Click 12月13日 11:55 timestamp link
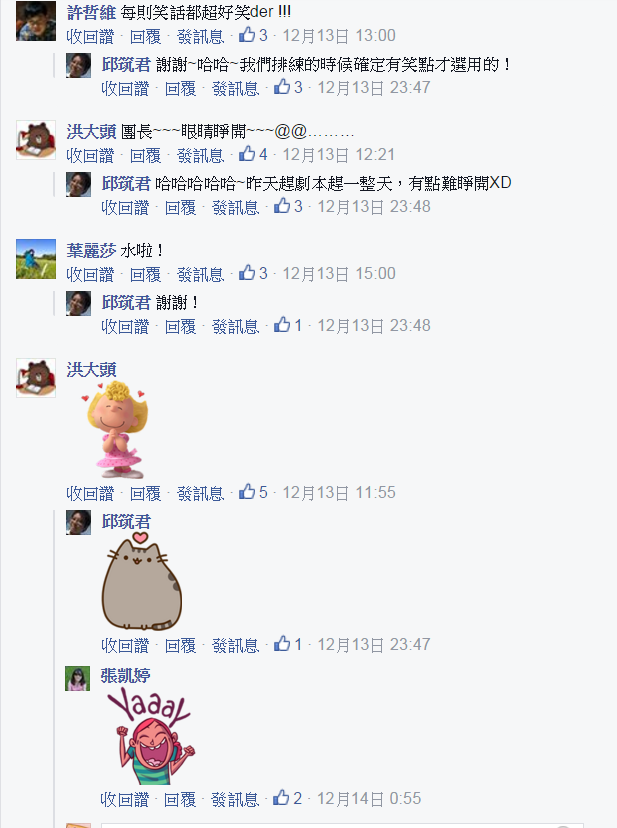This screenshot has width=617, height=828. pos(339,493)
